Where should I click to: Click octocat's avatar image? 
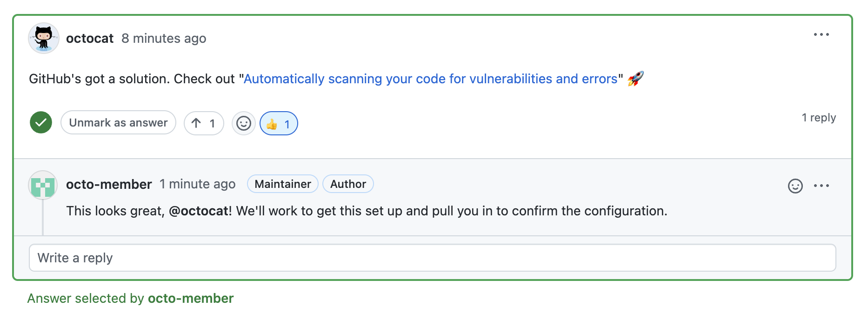43,38
